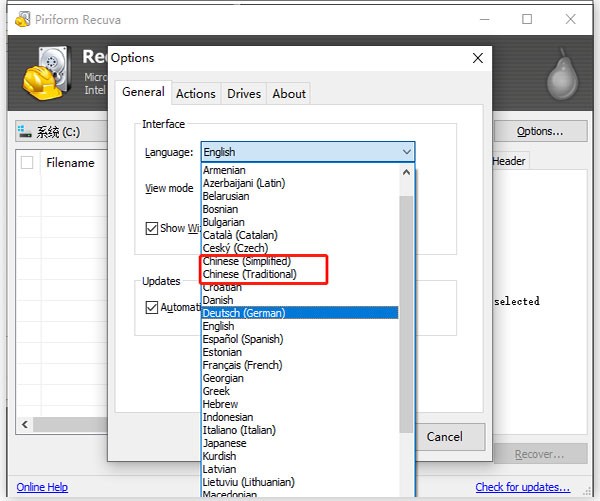Click Check for updates link
This screenshot has height=501, width=600.
click(523, 487)
